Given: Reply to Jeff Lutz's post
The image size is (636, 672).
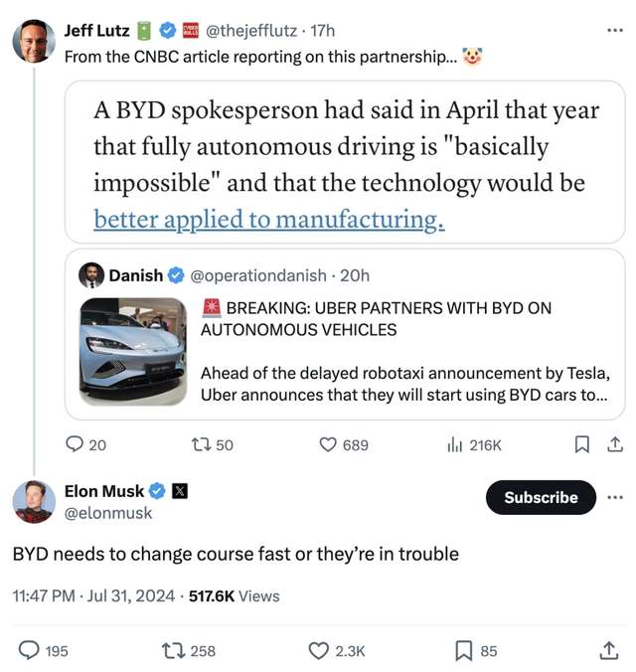Looking at the screenshot, I should tap(77, 445).
